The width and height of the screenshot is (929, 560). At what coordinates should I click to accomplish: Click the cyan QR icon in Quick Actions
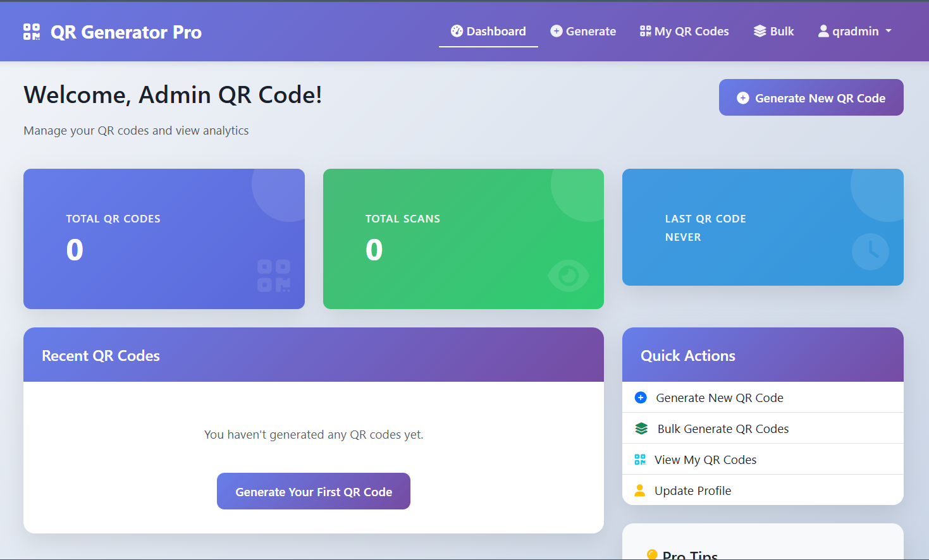click(x=640, y=460)
